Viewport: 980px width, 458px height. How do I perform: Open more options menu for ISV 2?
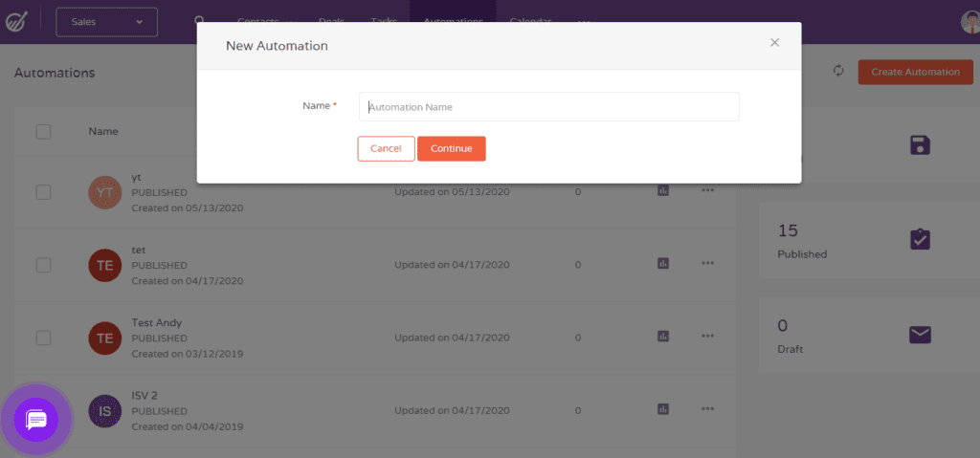[x=707, y=408]
